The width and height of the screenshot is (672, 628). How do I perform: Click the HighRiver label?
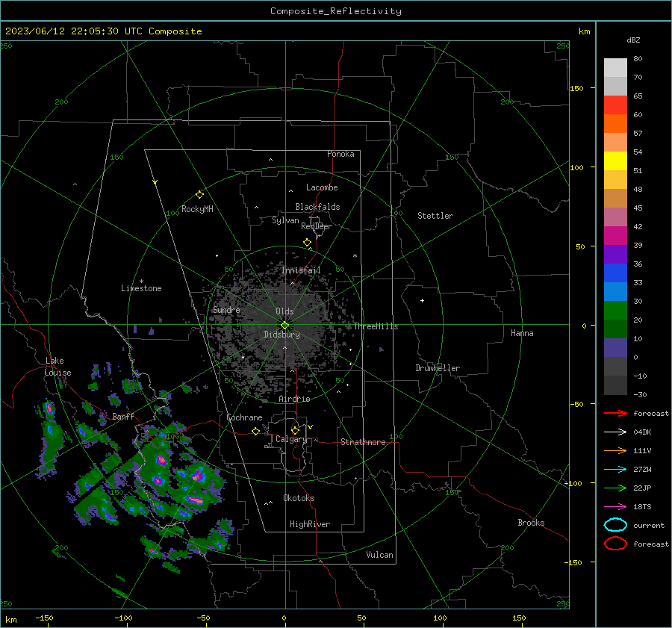310,524
